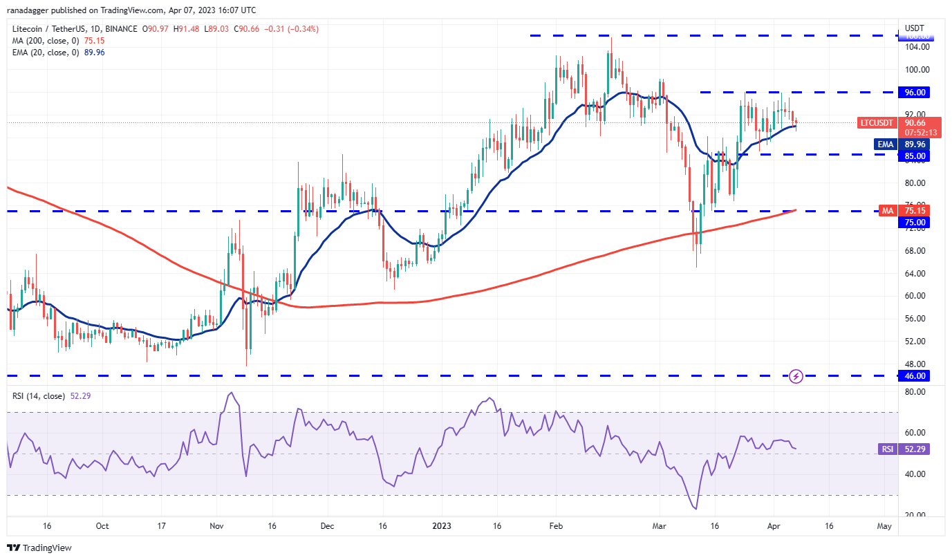Click the TradingView logo
Viewport: 952px width, 560px height.
tap(38, 548)
